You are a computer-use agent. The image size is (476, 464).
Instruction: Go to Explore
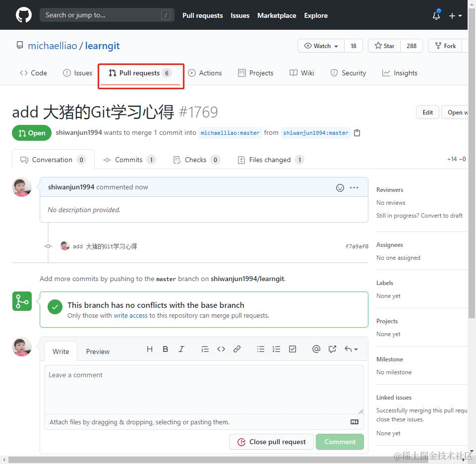tap(316, 15)
